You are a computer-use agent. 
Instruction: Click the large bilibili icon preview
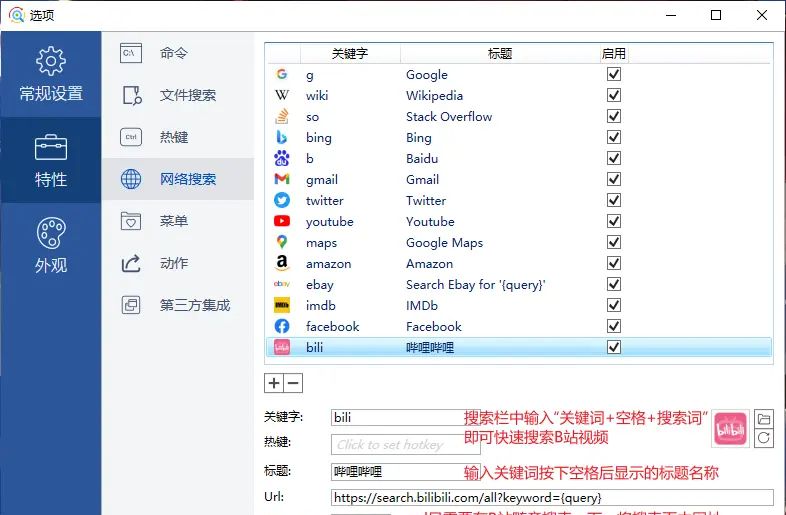[730, 429]
